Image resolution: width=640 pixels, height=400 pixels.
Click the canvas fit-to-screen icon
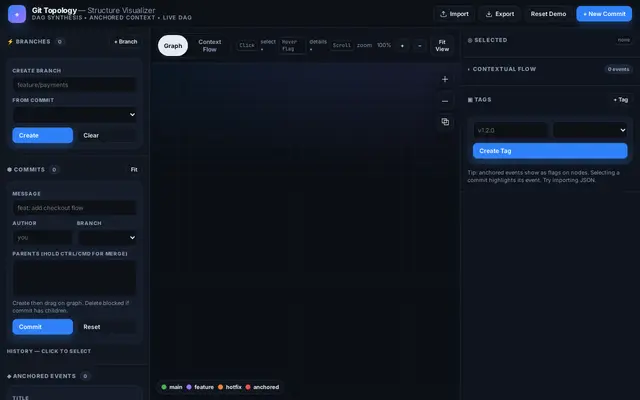[445, 122]
